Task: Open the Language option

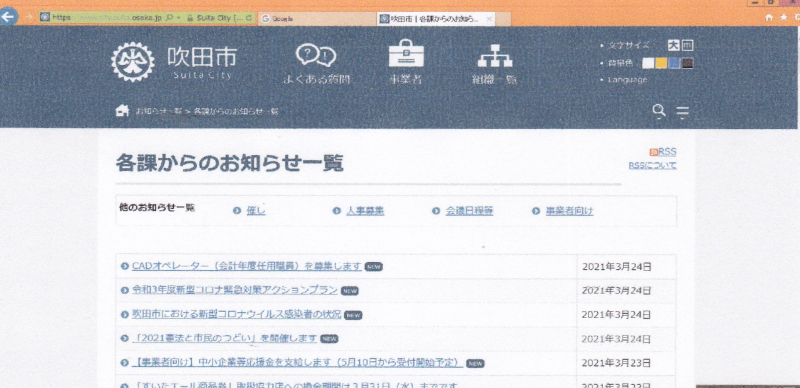Action: click(x=627, y=80)
